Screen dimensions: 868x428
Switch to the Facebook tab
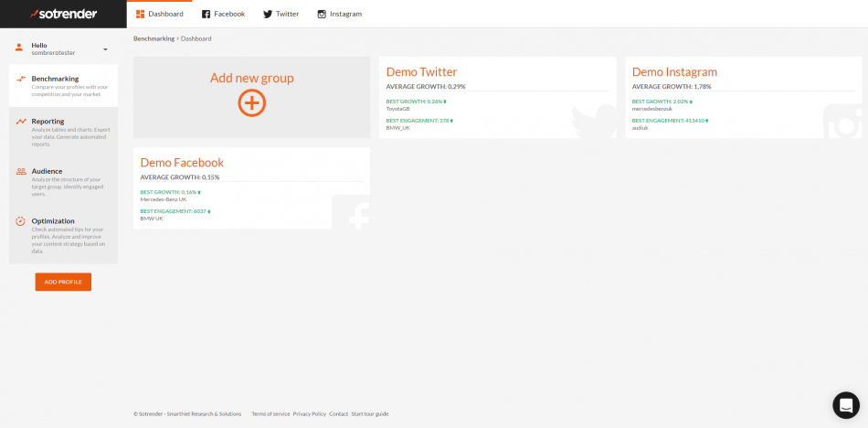(223, 14)
